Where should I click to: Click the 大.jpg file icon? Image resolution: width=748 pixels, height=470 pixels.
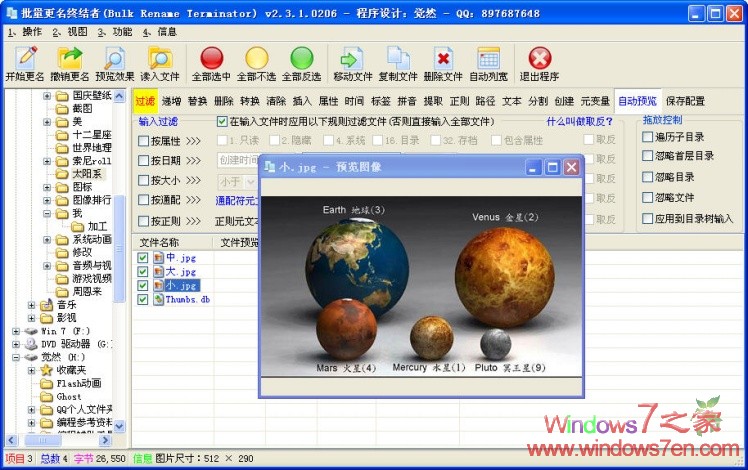[158, 272]
